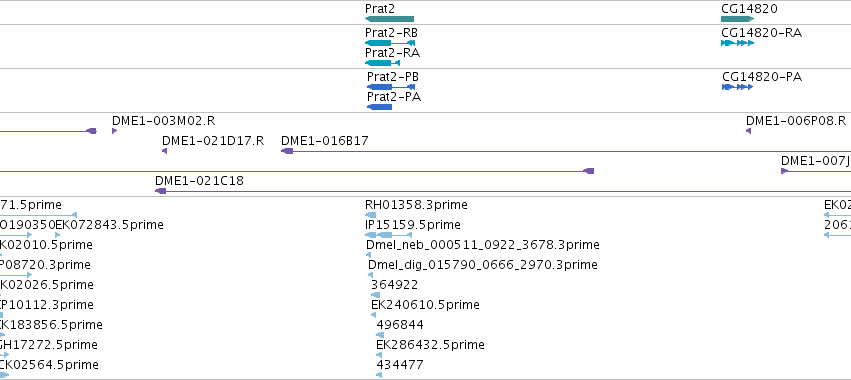The width and height of the screenshot is (851, 380).
Task: Click the Dmel_neb_000511_0922_3678.3prime marker
Action: [x=369, y=255]
